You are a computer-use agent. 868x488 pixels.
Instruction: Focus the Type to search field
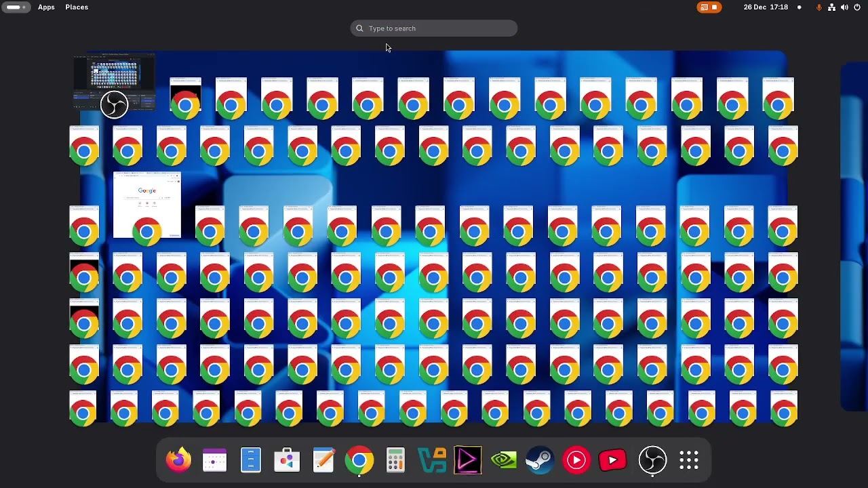[x=434, y=28]
